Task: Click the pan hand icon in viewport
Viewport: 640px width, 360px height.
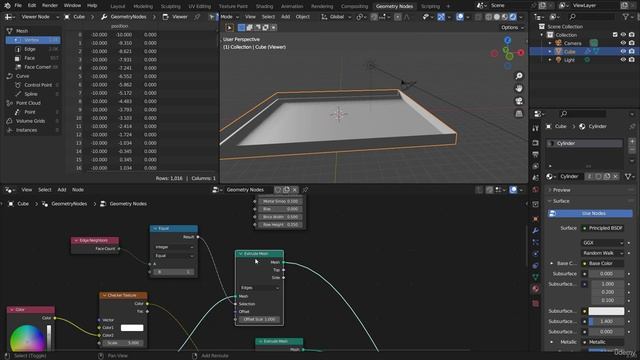Action: pos(519,88)
